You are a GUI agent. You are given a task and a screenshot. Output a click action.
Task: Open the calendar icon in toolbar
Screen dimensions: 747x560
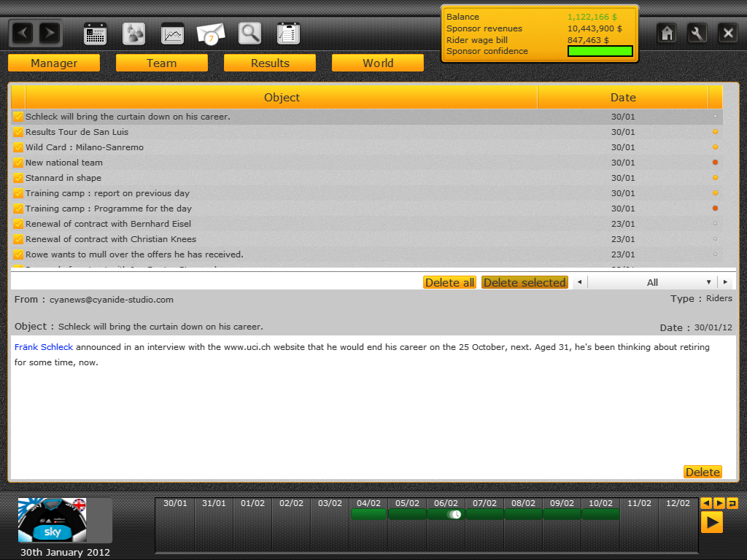(96, 34)
